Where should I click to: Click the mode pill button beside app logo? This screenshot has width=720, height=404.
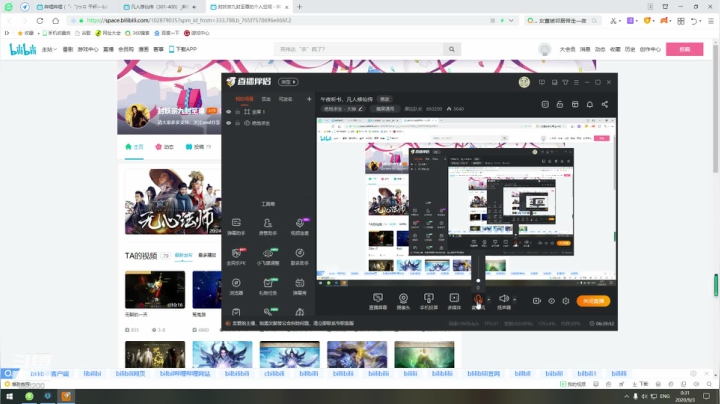coord(288,82)
